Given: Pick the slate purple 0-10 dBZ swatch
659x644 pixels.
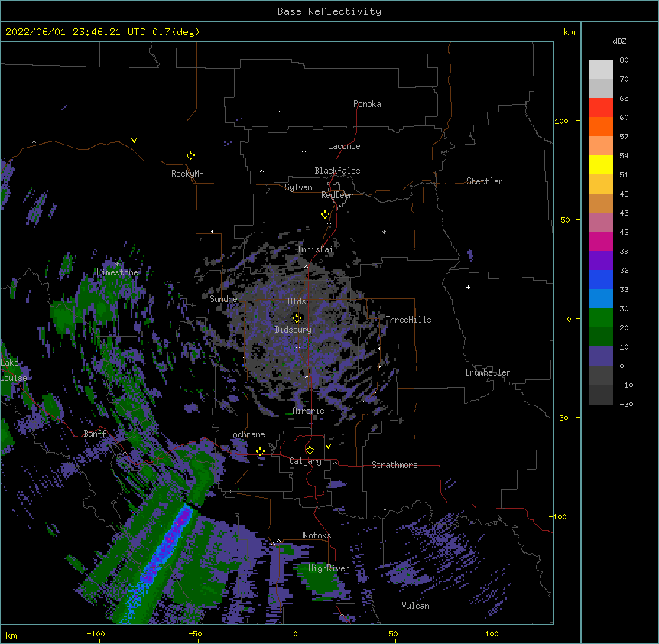Looking at the screenshot, I should click(x=601, y=356).
